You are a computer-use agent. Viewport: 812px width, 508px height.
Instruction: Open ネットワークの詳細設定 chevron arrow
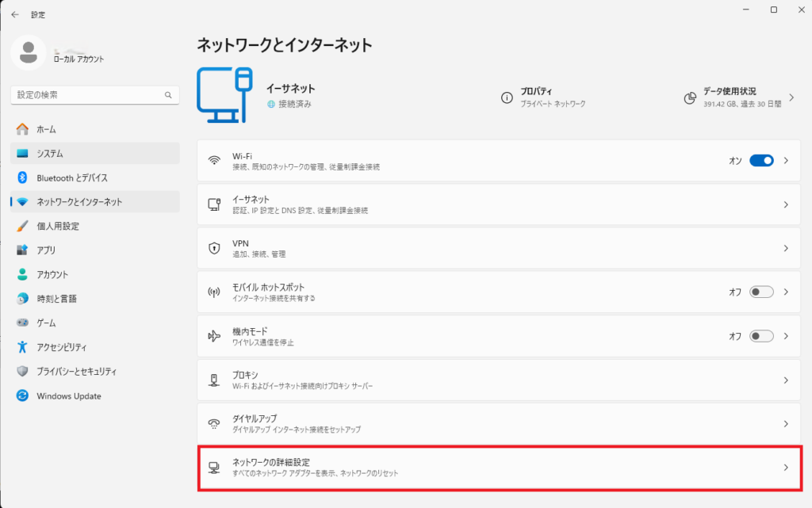coord(786,468)
